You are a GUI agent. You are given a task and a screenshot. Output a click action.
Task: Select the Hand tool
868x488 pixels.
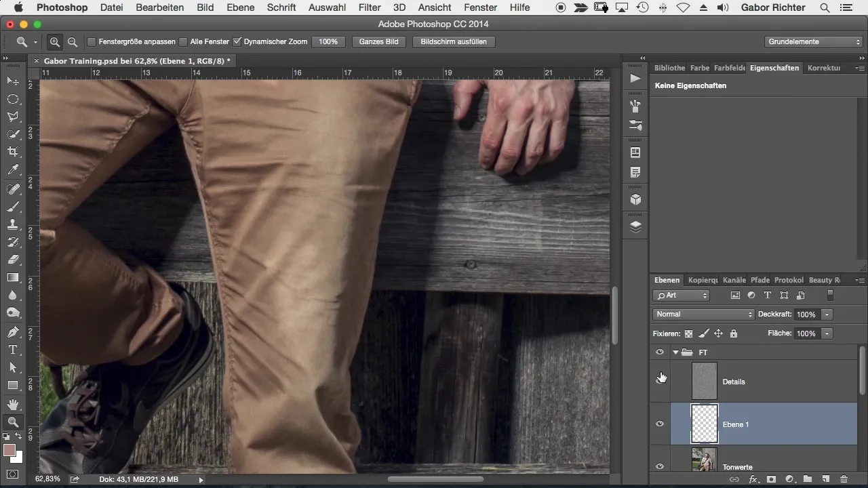click(x=13, y=405)
